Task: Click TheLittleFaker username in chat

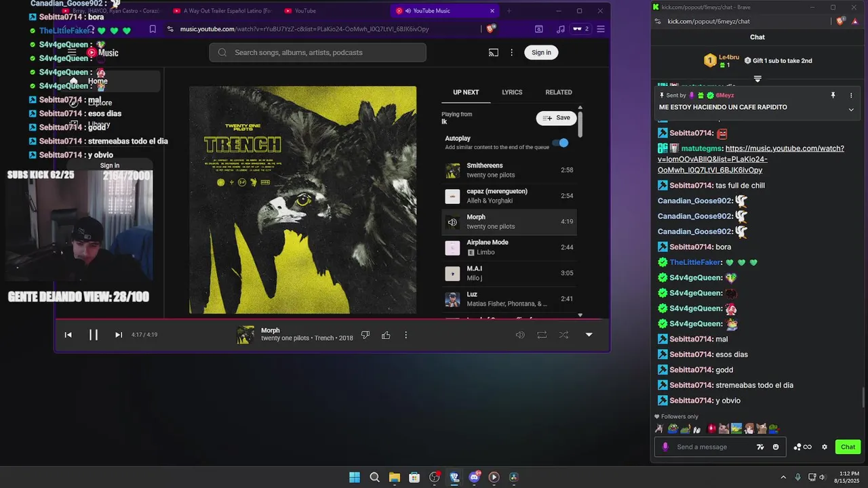Action: click(x=694, y=262)
